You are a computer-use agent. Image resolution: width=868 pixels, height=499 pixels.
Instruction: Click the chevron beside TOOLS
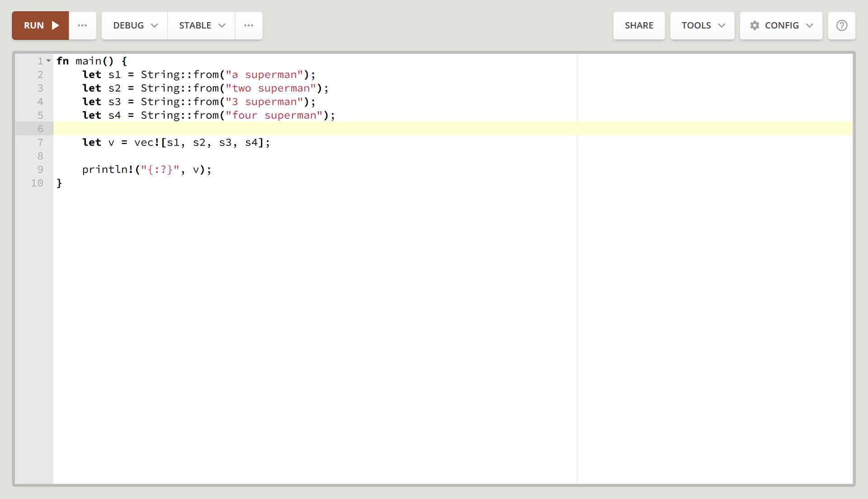point(722,26)
